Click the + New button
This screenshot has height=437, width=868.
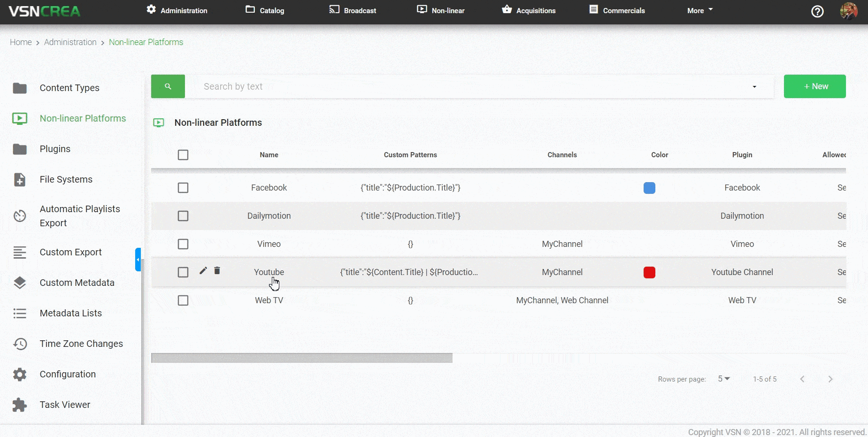(x=815, y=86)
